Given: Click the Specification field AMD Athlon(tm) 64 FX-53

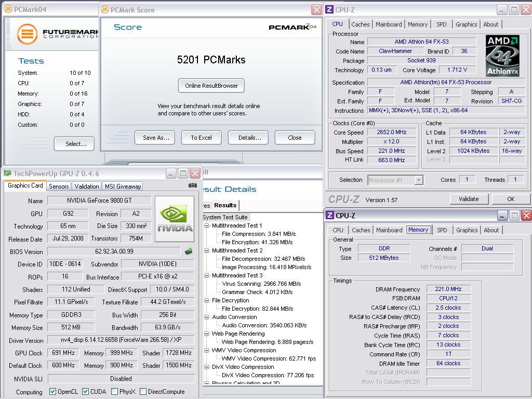Looking at the screenshot, I should [x=446, y=83].
